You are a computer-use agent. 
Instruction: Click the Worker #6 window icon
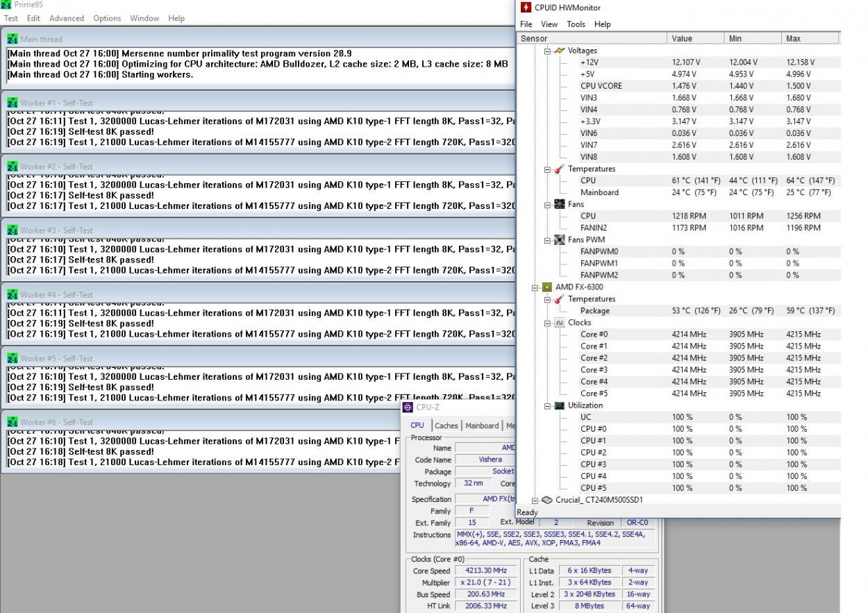pos(12,422)
